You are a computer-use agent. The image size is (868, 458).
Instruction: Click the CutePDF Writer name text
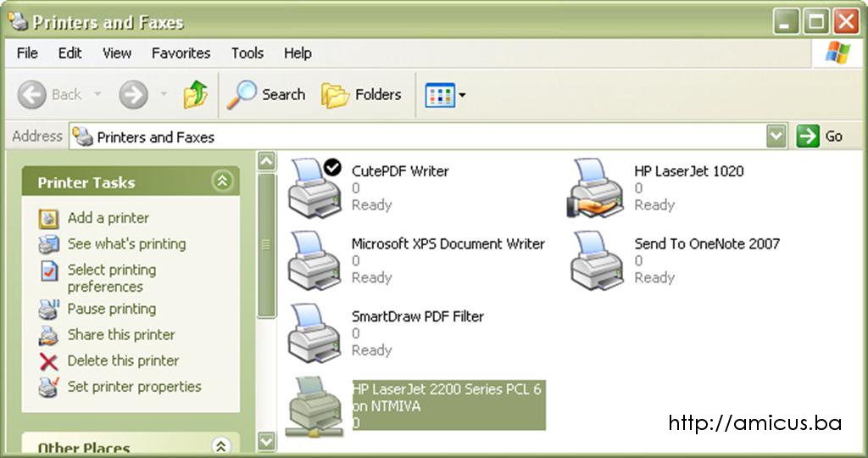[x=400, y=171]
